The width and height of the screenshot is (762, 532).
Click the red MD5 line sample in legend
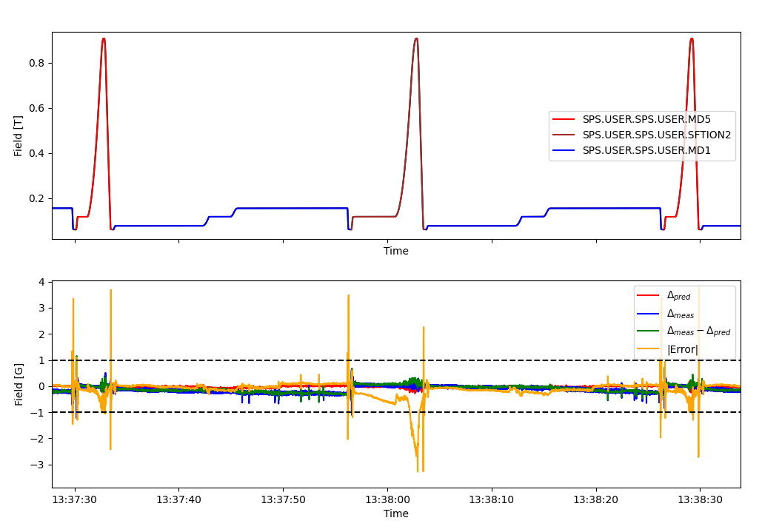click(x=564, y=120)
